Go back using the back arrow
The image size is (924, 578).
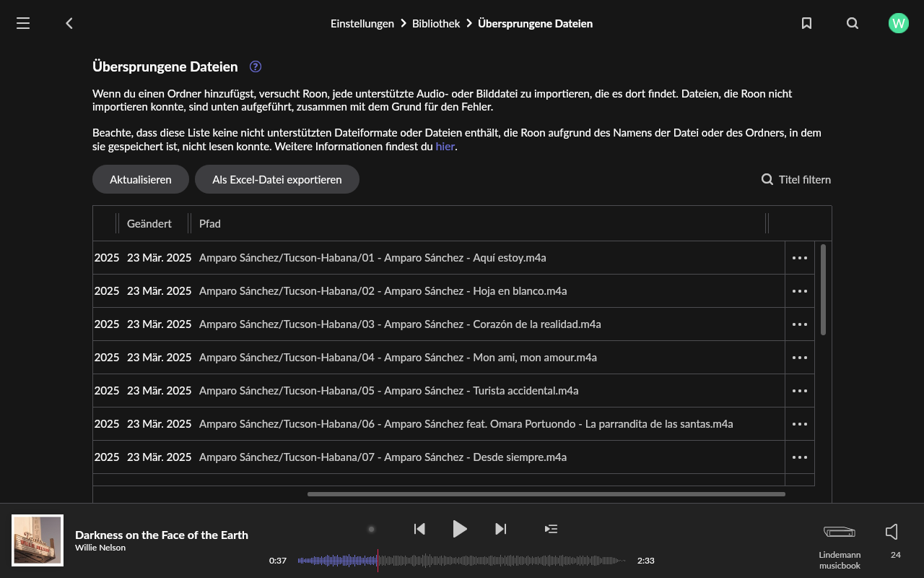69,23
